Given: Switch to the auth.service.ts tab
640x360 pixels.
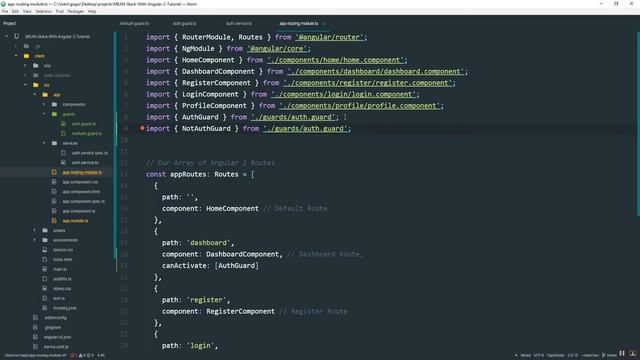Looking at the screenshot, I should (x=239, y=24).
